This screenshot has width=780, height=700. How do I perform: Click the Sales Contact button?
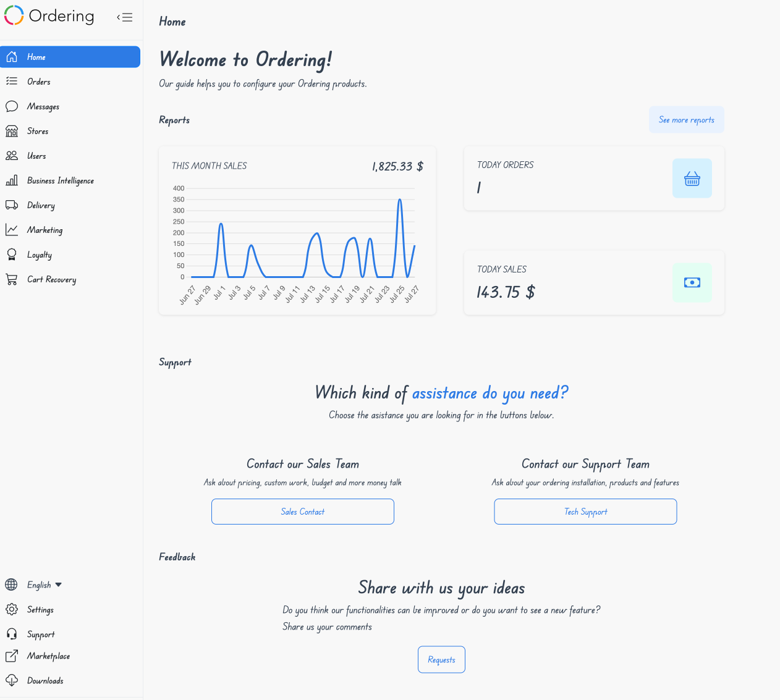pos(303,512)
